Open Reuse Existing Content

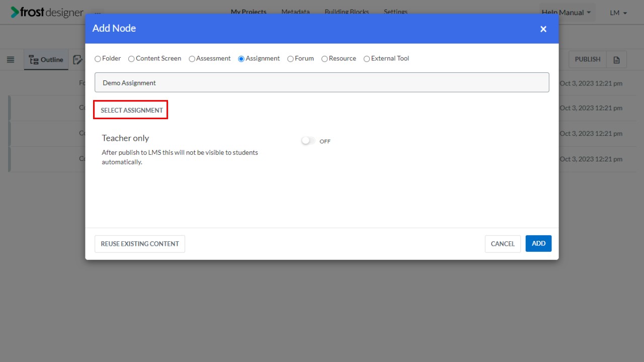tap(140, 244)
